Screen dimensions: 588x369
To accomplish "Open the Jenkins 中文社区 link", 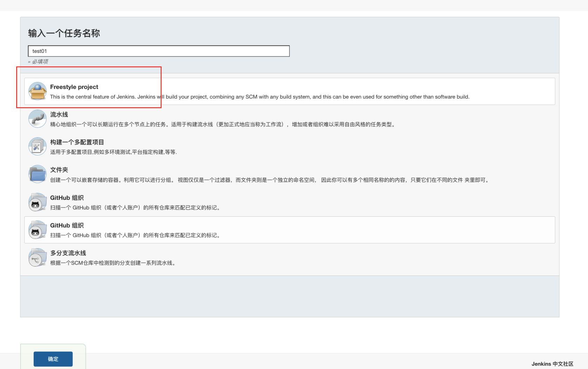I will [x=552, y=364].
